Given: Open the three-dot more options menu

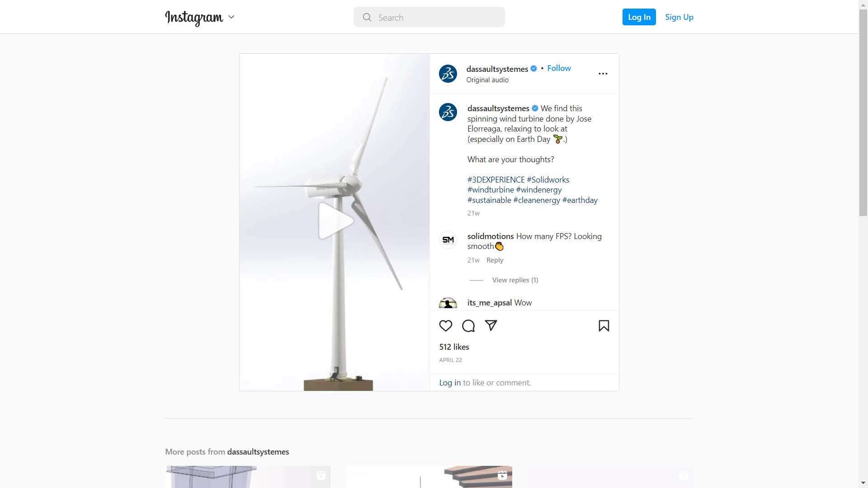Looking at the screenshot, I should 603,74.
